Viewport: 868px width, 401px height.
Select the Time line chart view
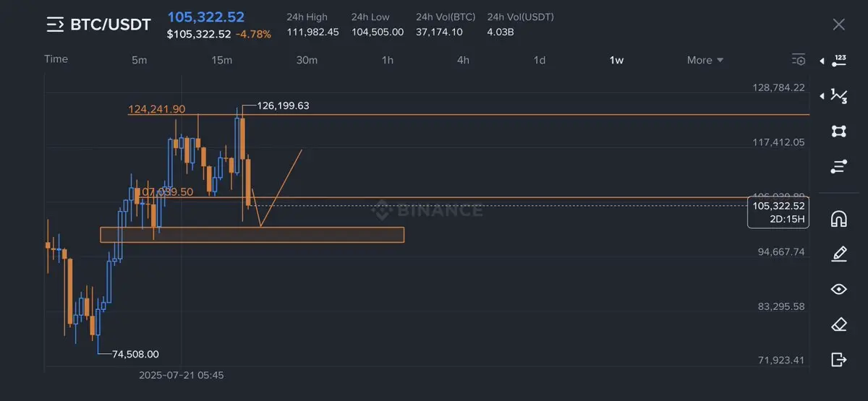tap(56, 59)
